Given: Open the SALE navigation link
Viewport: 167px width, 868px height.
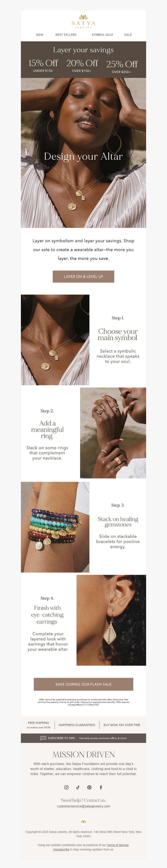Looking at the screenshot, I should (x=128, y=35).
